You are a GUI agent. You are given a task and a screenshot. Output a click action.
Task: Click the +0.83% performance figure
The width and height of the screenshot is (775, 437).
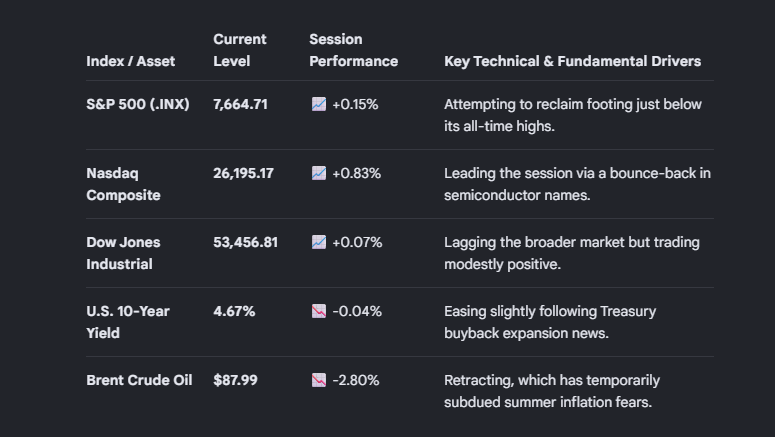click(356, 174)
